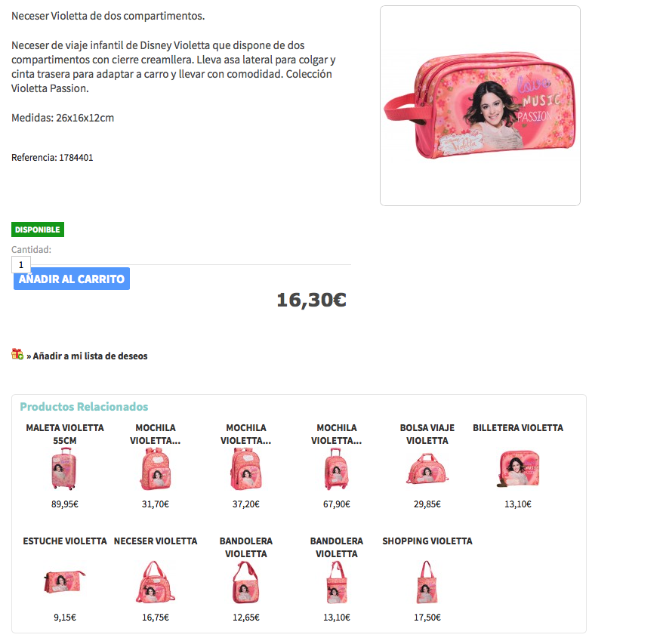Open the Maleta Violetta 55cm suitcase thumbnail

click(64, 469)
